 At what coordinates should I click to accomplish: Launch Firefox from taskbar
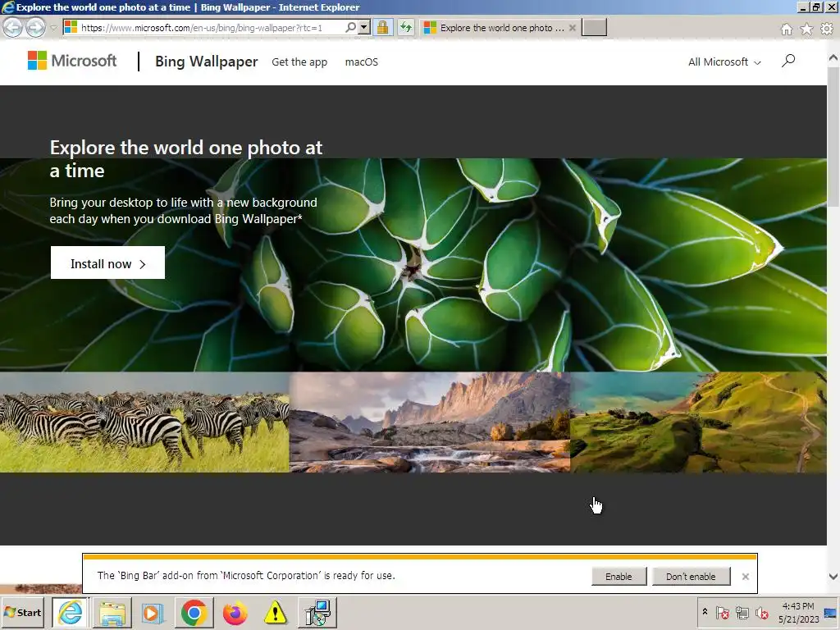point(235,612)
